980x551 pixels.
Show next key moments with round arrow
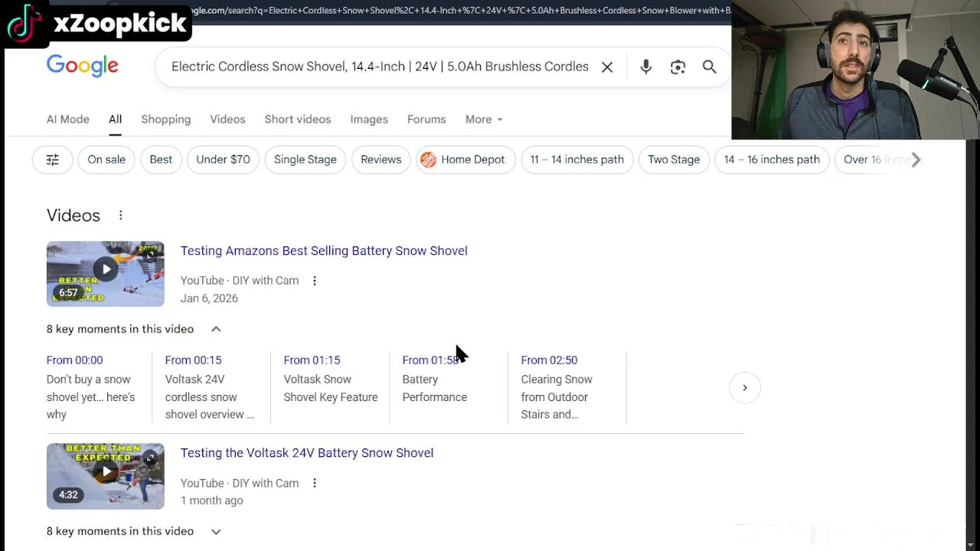pos(744,387)
